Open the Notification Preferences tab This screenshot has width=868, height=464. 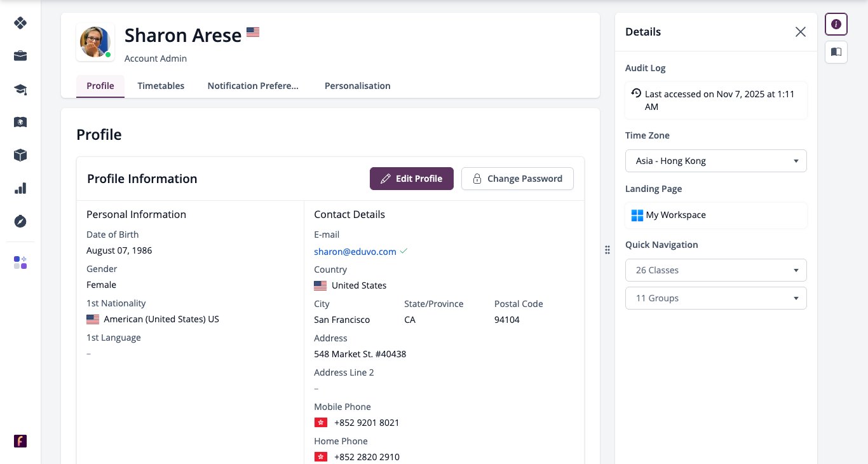pos(253,86)
